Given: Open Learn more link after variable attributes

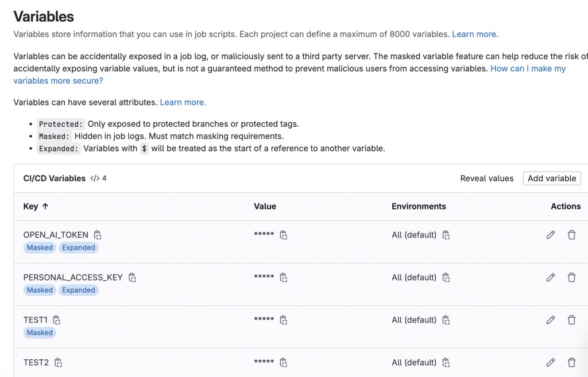Looking at the screenshot, I should click(183, 102).
